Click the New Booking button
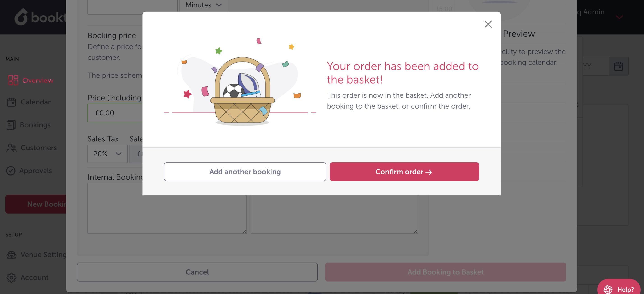The image size is (644, 294). click(x=36, y=204)
